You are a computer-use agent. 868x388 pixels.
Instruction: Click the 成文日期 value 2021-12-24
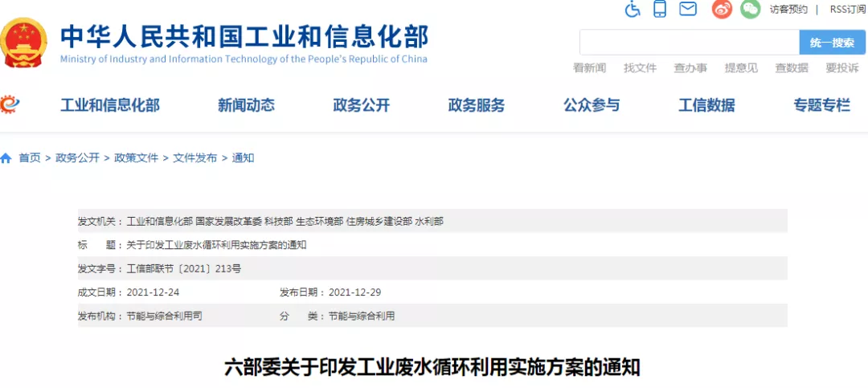coord(154,292)
